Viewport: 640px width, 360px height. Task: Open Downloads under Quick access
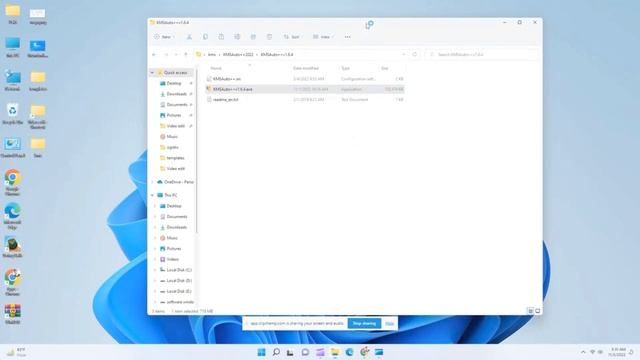coord(176,94)
